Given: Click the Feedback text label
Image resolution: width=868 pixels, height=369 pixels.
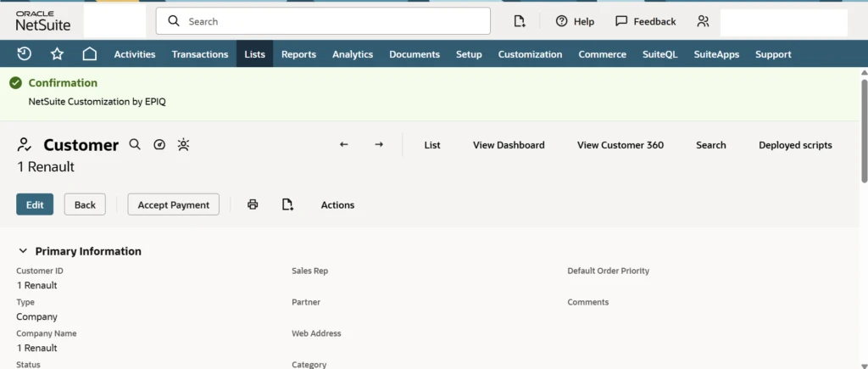Looking at the screenshot, I should click(x=655, y=21).
